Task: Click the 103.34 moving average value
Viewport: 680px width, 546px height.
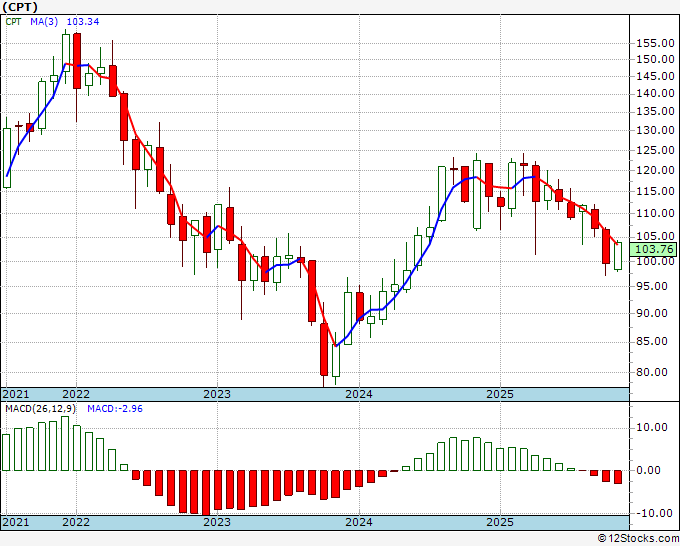Action: tap(83, 21)
